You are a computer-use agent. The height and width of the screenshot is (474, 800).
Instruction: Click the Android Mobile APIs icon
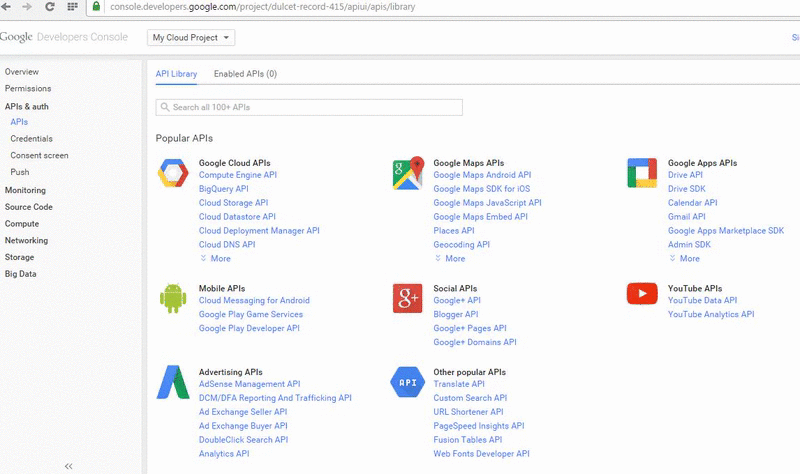[173, 299]
